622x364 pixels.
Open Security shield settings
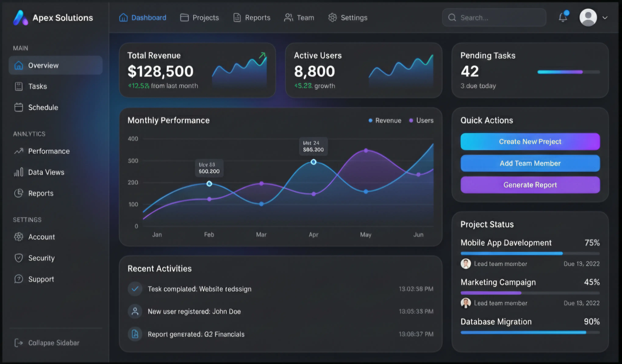pyautogui.click(x=41, y=258)
